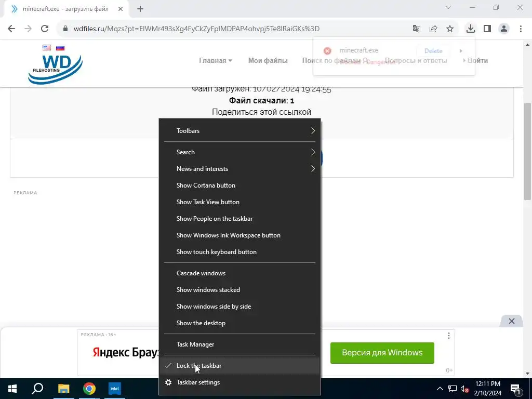Open the Intel app on taskbar
The width and height of the screenshot is (532, 399).
click(x=115, y=389)
